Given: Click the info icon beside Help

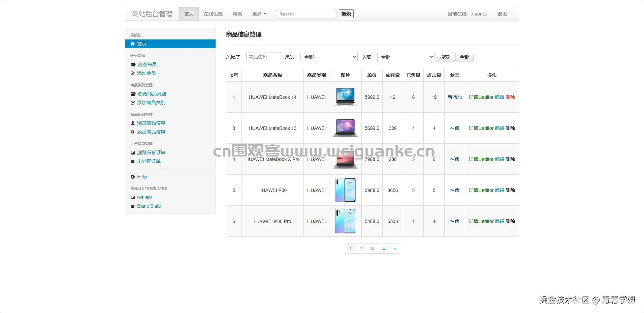Looking at the screenshot, I should [133, 177].
